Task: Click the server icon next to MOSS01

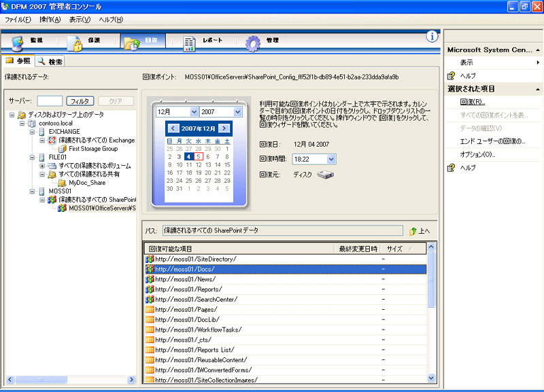Action: pos(42,192)
